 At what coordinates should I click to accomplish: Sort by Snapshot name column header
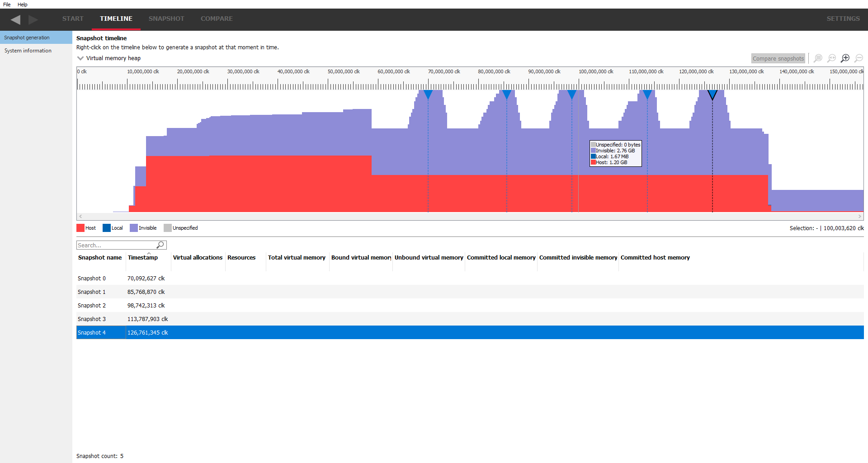[x=100, y=258]
